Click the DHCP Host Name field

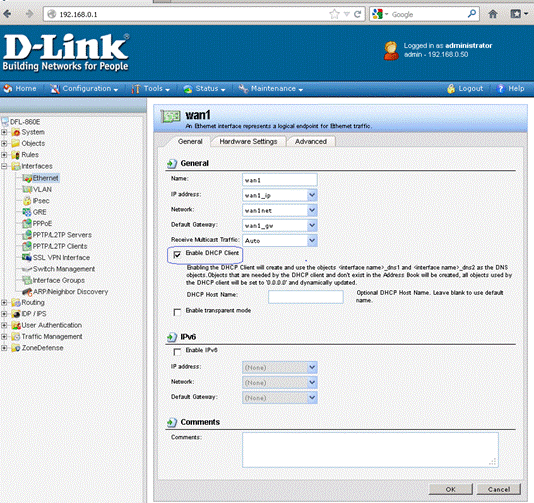click(306, 297)
